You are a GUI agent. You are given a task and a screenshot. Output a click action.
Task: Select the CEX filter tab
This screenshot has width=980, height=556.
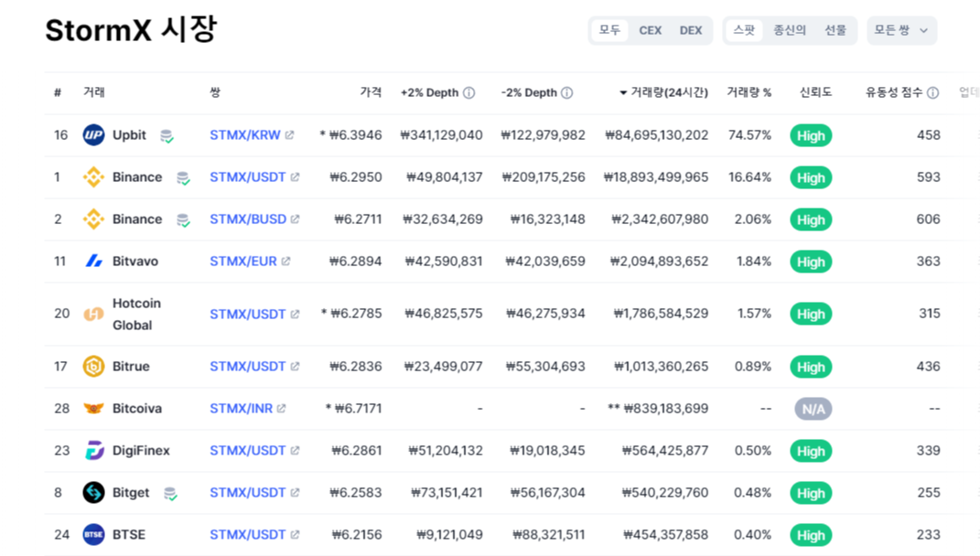click(650, 30)
